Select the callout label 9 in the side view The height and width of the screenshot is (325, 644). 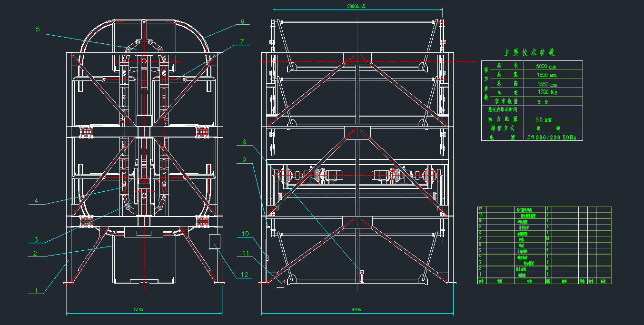(x=244, y=160)
